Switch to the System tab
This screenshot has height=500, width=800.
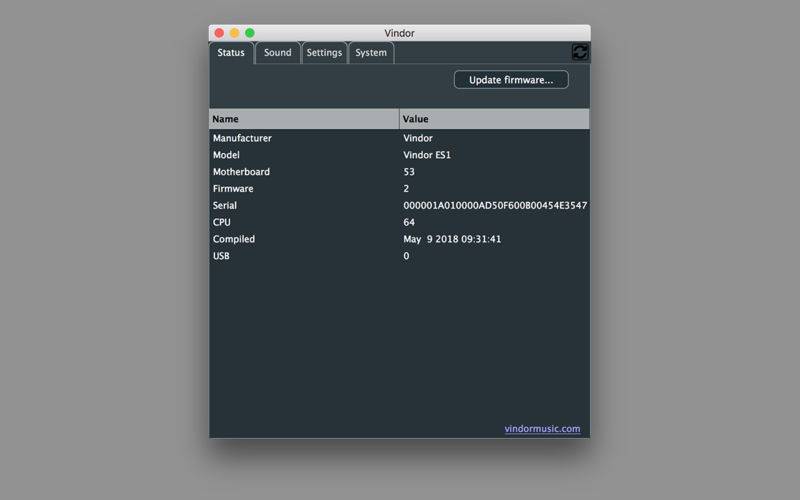click(371, 53)
